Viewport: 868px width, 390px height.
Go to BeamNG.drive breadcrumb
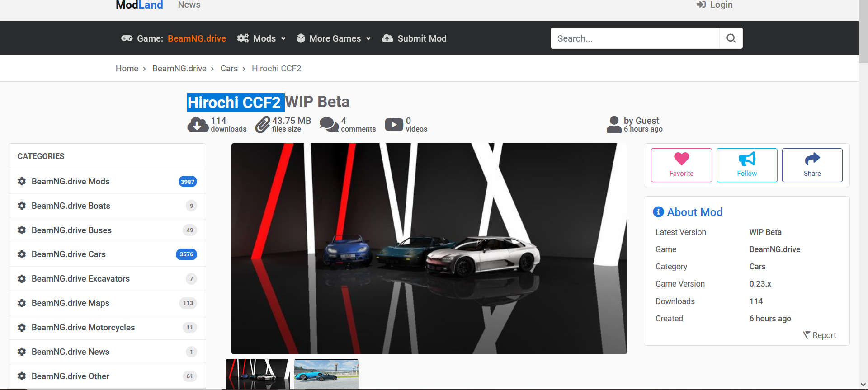179,68
